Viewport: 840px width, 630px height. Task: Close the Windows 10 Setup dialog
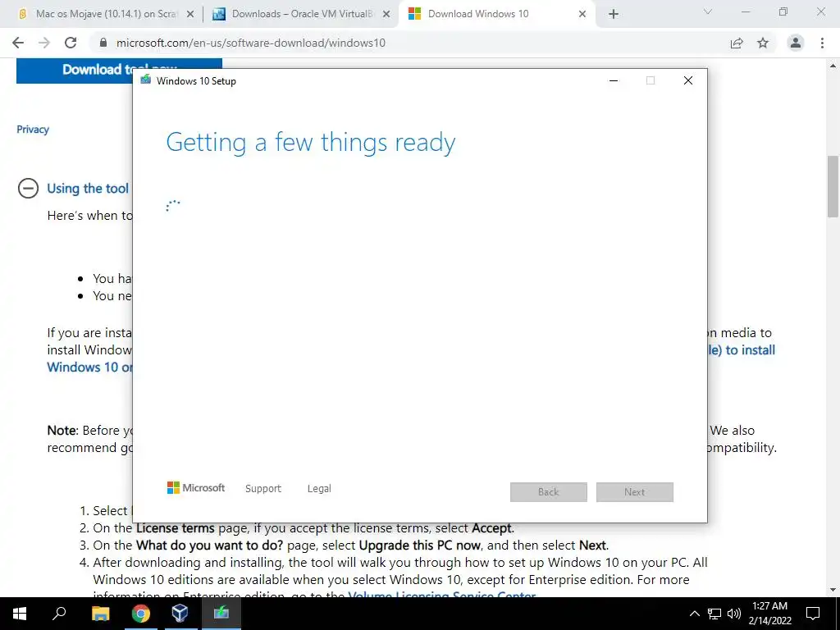click(x=688, y=81)
